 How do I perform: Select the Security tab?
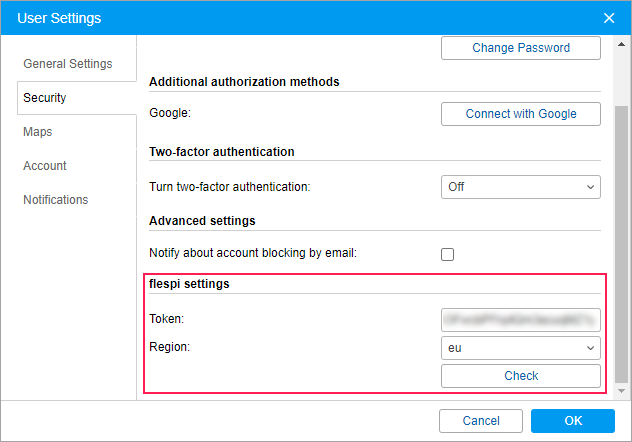coord(45,98)
